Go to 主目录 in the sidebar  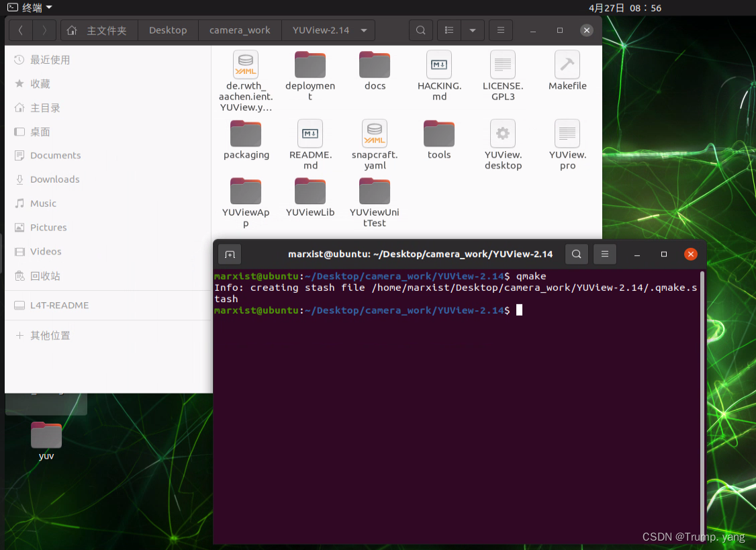coord(108,108)
